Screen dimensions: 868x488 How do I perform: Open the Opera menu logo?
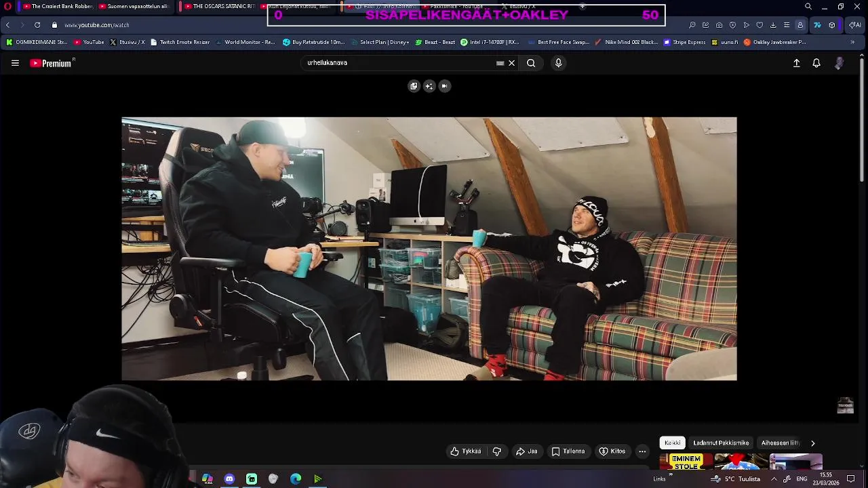pyautogui.click(x=7, y=7)
